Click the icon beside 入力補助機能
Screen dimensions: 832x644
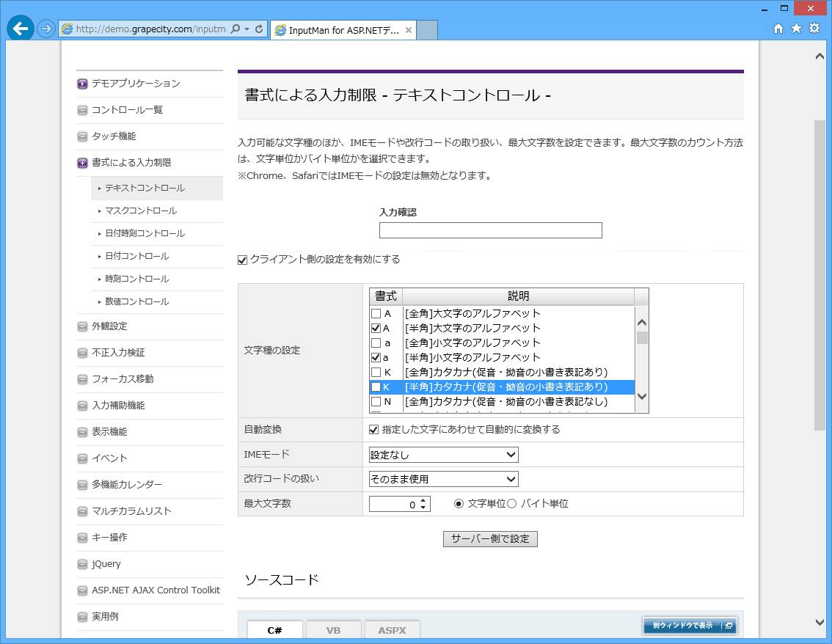coord(82,406)
